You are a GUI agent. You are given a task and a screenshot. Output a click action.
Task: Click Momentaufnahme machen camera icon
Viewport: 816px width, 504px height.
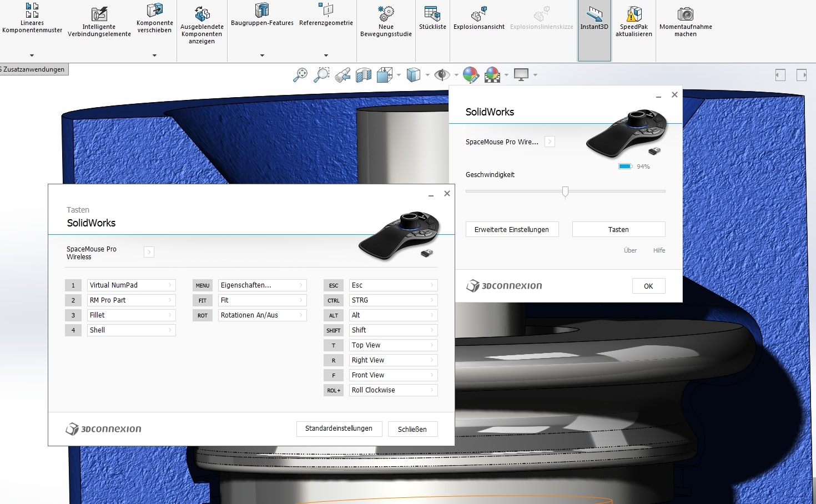(x=686, y=14)
